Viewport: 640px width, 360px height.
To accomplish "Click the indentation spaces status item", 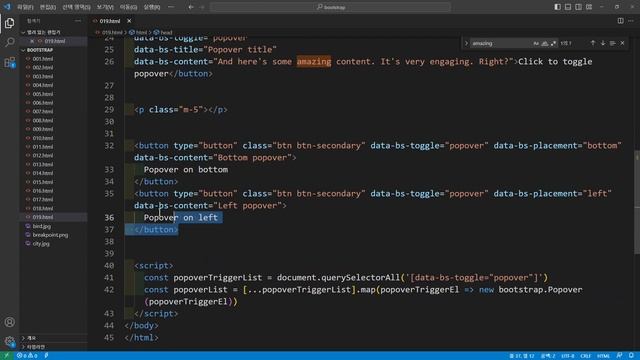I will [548, 356].
